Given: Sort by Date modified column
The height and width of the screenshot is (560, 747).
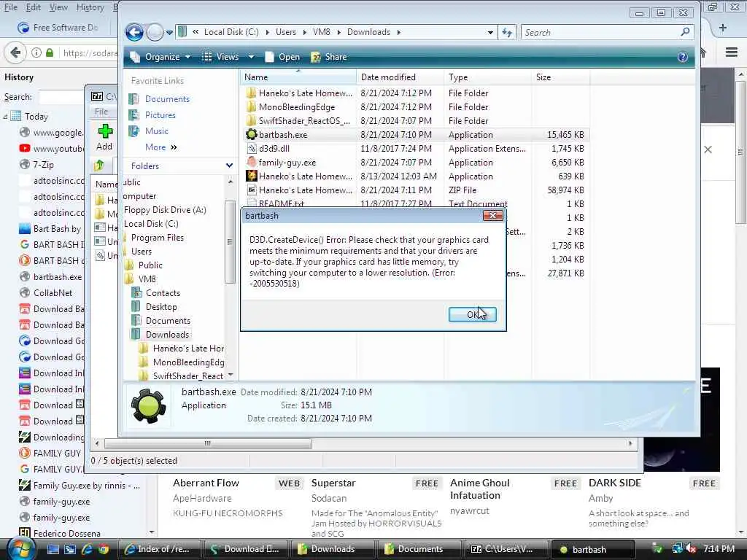Looking at the screenshot, I should coord(400,77).
